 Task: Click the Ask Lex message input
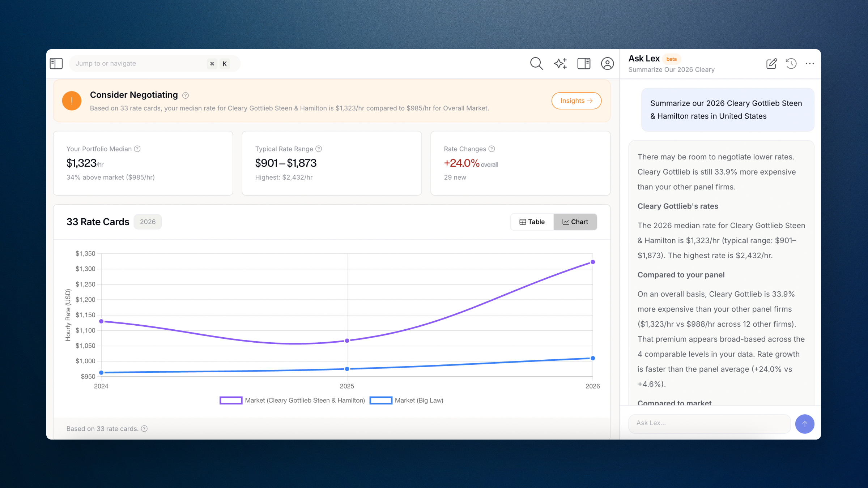point(709,423)
